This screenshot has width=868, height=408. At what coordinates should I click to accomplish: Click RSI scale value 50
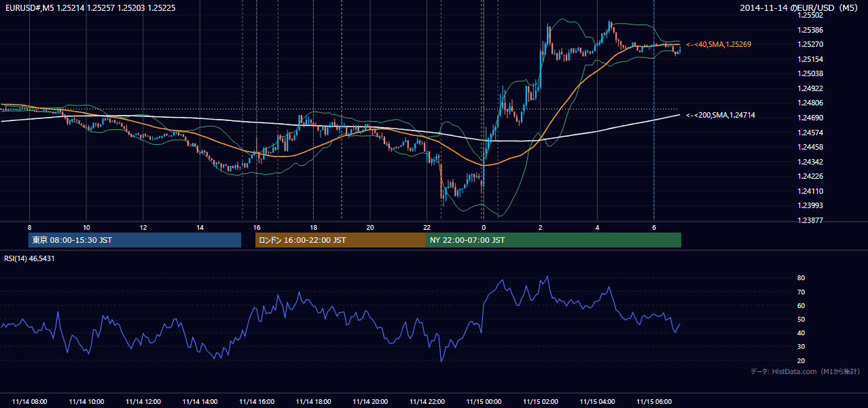click(801, 319)
